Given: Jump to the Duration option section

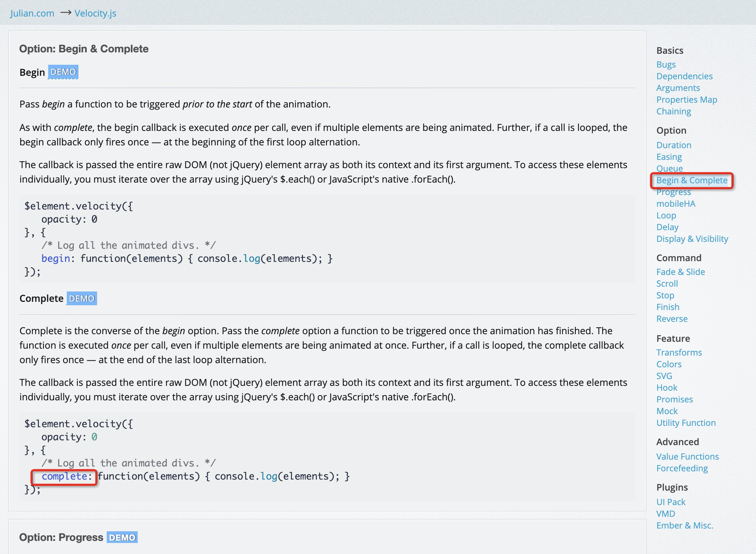Looking at the screenshot, I should pos(673,145).
